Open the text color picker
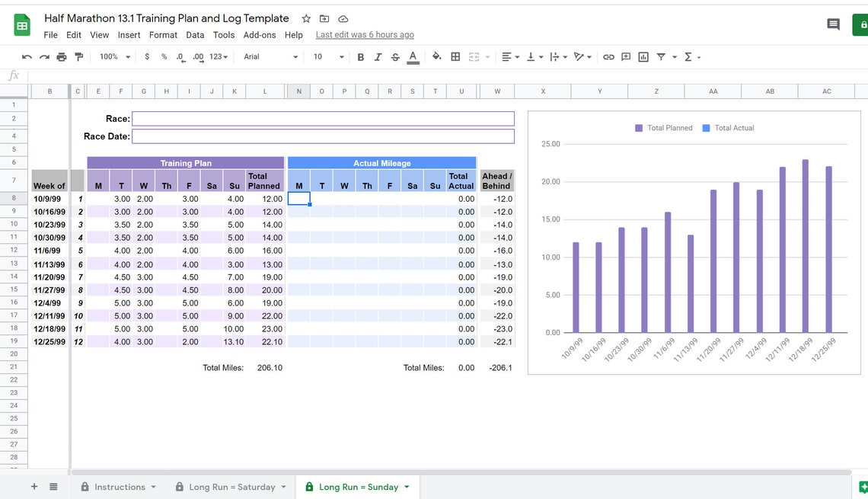 [413, 56]
